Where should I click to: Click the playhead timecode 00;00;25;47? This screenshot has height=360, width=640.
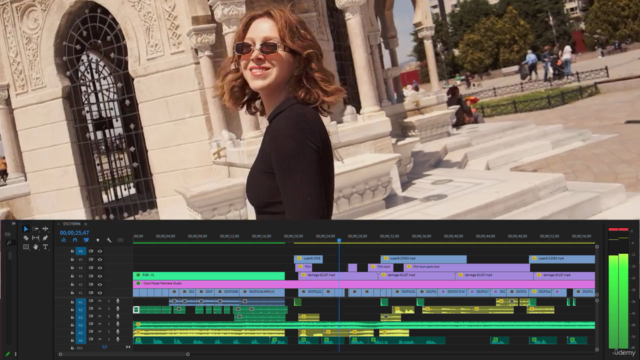coord(74,233)
